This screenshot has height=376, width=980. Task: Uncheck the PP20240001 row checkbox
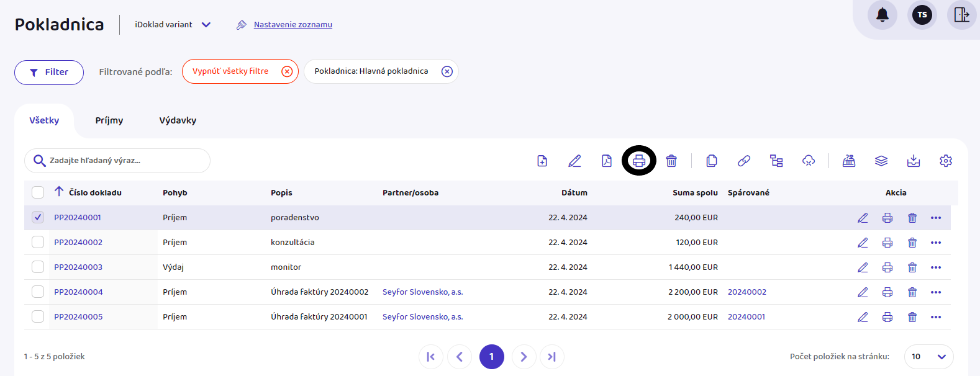pos(38,217)
